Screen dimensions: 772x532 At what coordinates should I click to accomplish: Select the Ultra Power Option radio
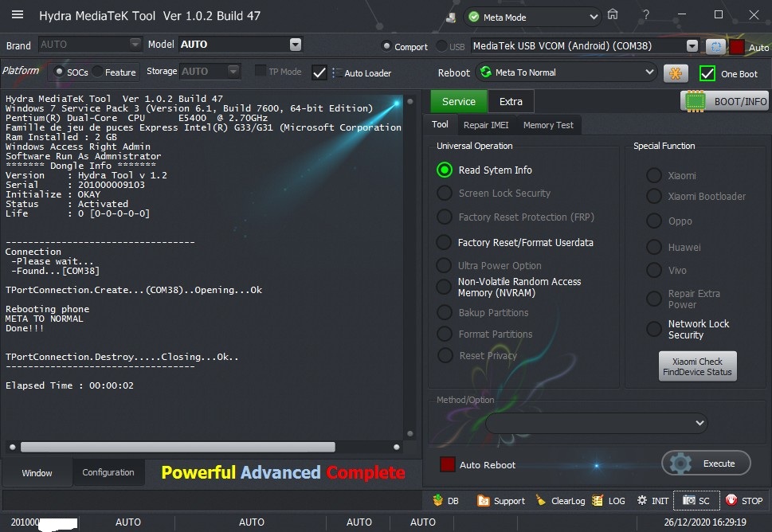tap(444, 265)
